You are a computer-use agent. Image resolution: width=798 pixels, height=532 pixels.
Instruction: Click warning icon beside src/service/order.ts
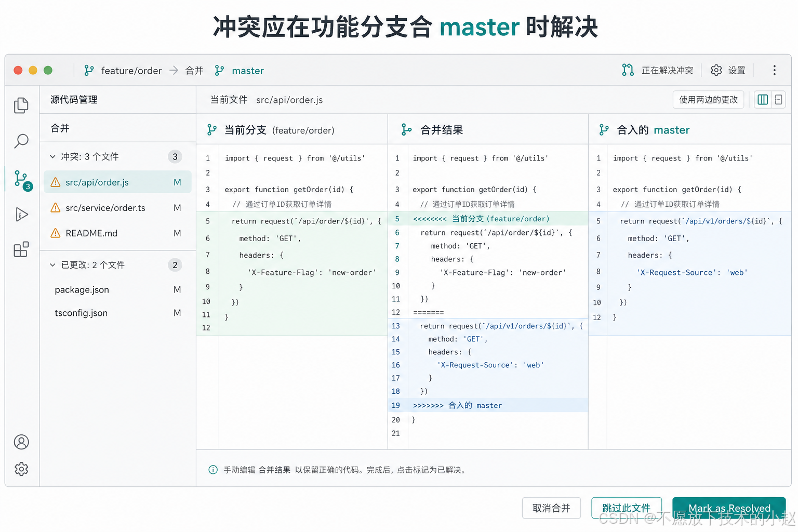[55, 208]
